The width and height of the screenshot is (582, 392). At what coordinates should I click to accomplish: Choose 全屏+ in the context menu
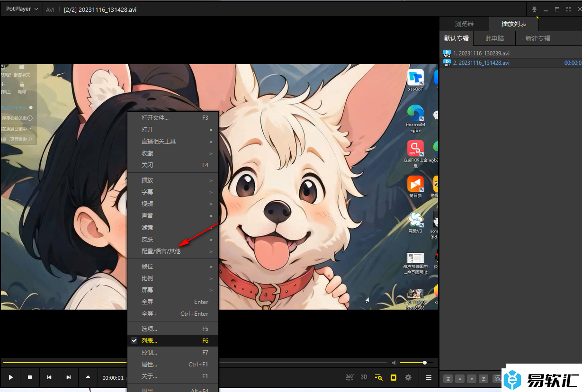pyautogui.click(x=173, y=313)
